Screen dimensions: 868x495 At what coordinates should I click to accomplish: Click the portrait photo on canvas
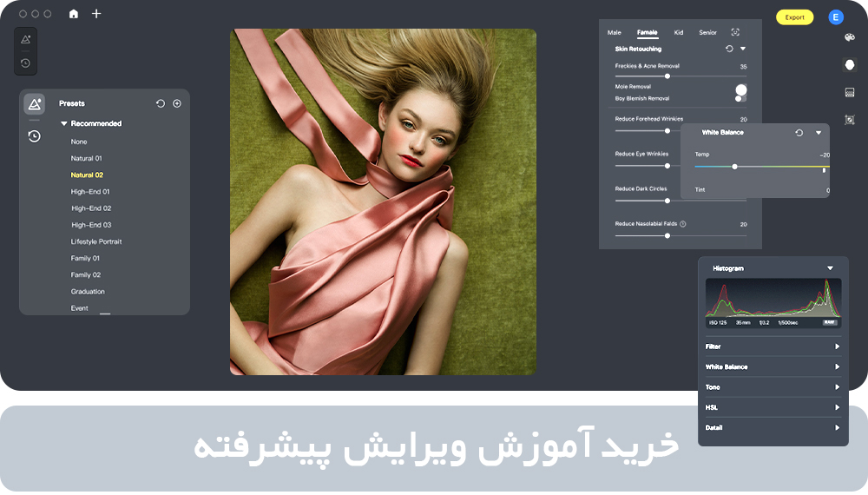(383, 202)
